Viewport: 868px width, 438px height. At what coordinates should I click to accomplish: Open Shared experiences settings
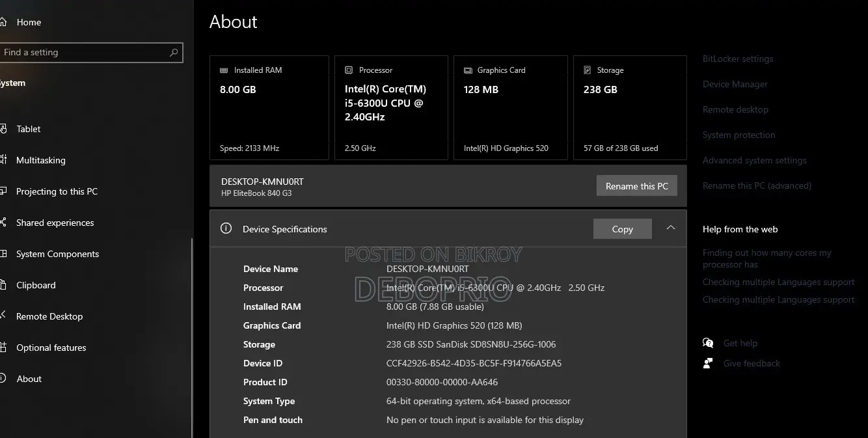(55, 223)
